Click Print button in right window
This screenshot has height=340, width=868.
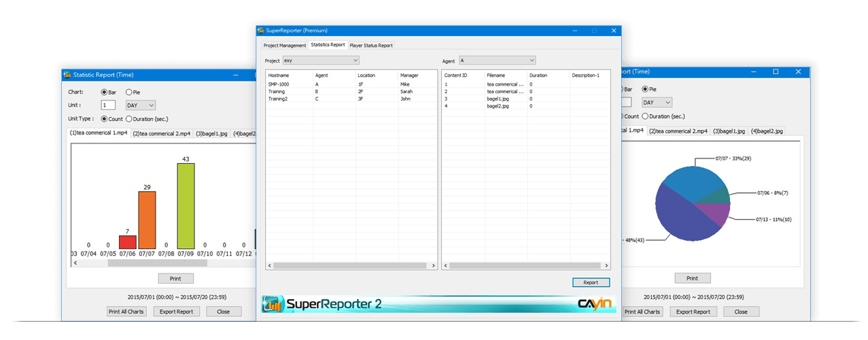pyautogui.click(x=692, y=278)
